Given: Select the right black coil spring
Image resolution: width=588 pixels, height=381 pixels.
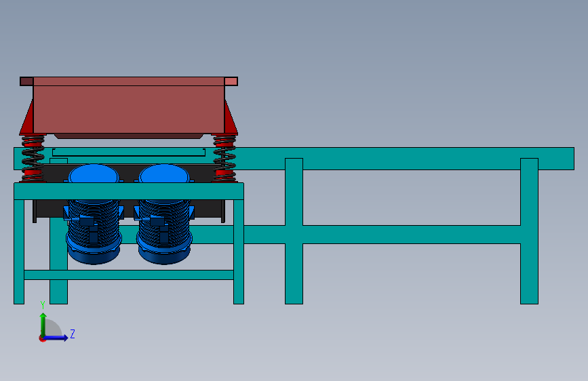Looking at the screenshot, I should [x=224, y=158].
